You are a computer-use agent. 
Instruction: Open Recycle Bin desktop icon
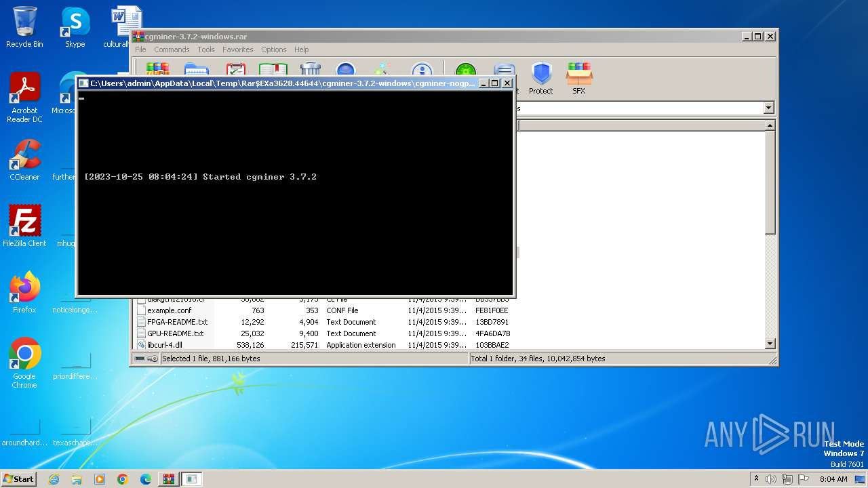click(24, 27)
